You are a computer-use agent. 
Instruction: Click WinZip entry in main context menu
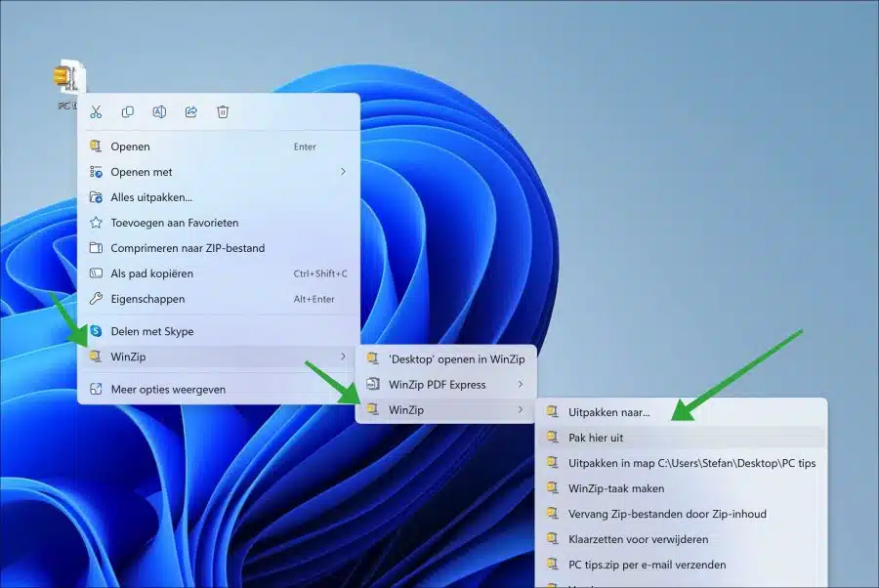click(219, 357)
